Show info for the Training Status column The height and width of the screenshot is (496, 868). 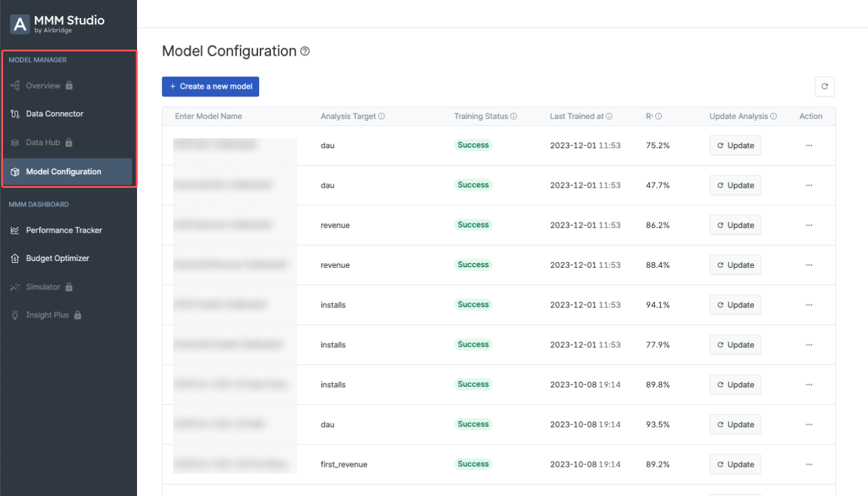point(513,117)
